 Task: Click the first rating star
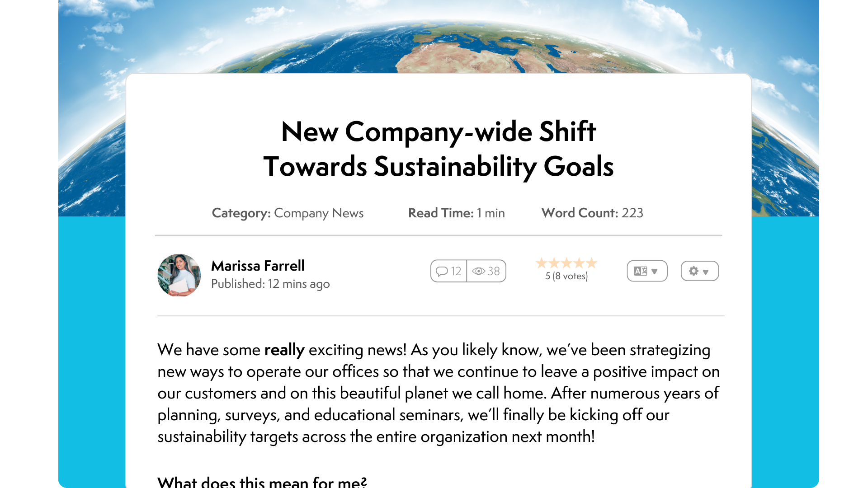pos(540,263)
